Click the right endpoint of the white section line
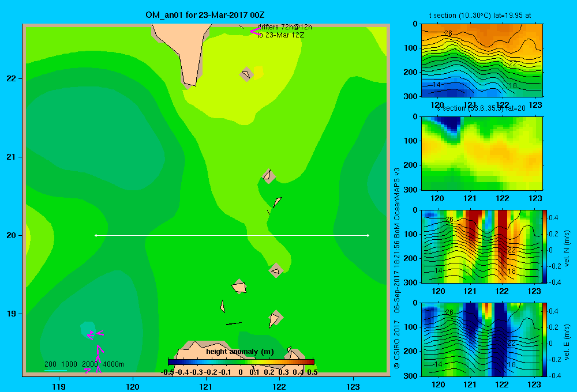Image resolution: width=577 pixels, height=392 pixels. click(368, 235)
